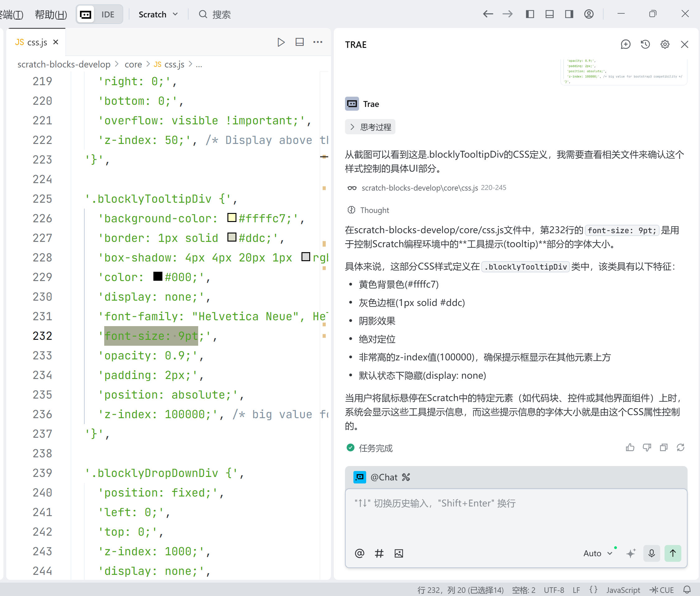The image size is (700, 596).
Task: Open the 帮助(H) menu
Action: point(51,15)
